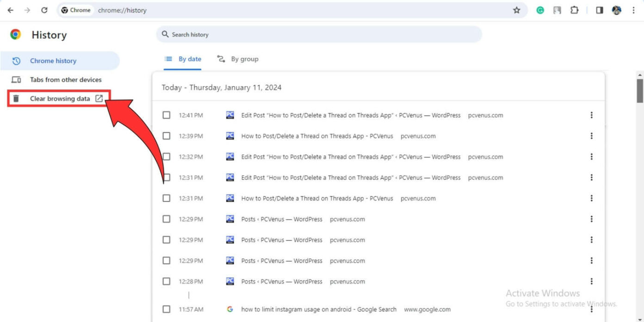
Task: Click the vertical scrollbar thumb
Action: click(640, 90)
